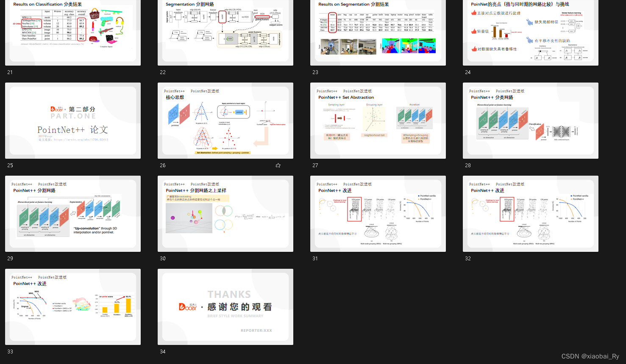Select slide 29 segmentation network thumbnail
The width and height of the screenshot is (626, 364).
73,214
